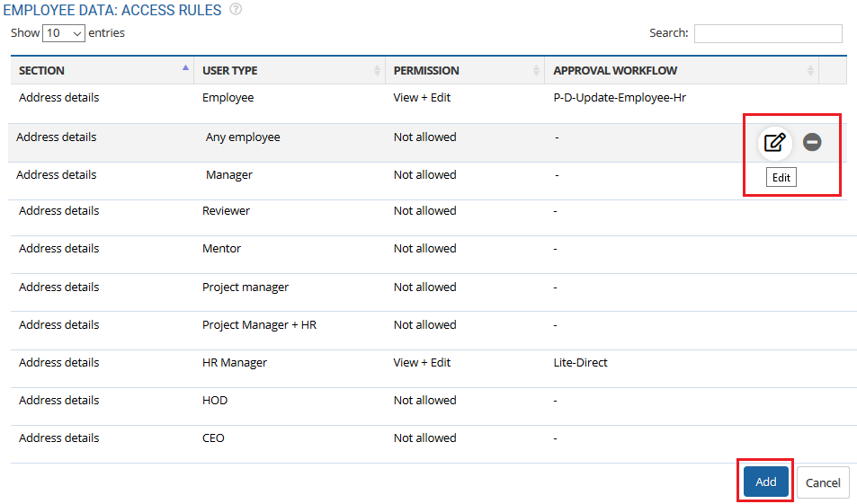Click the Mentor user type row
This screenshot has width=857, height=504.
click(x=221, y=249)
